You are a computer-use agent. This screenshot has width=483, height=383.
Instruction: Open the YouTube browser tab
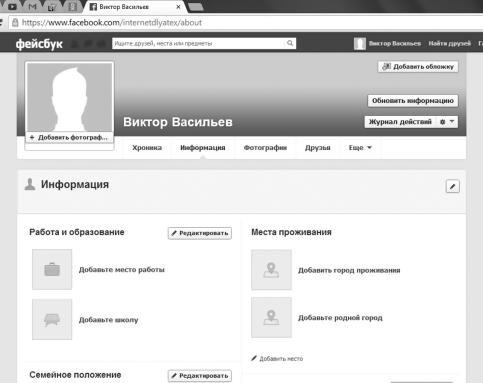point(12,6)
